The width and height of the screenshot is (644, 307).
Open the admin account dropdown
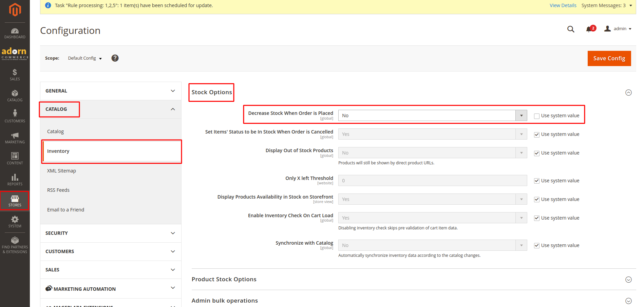pyautogui.click(x=623, y=29)
